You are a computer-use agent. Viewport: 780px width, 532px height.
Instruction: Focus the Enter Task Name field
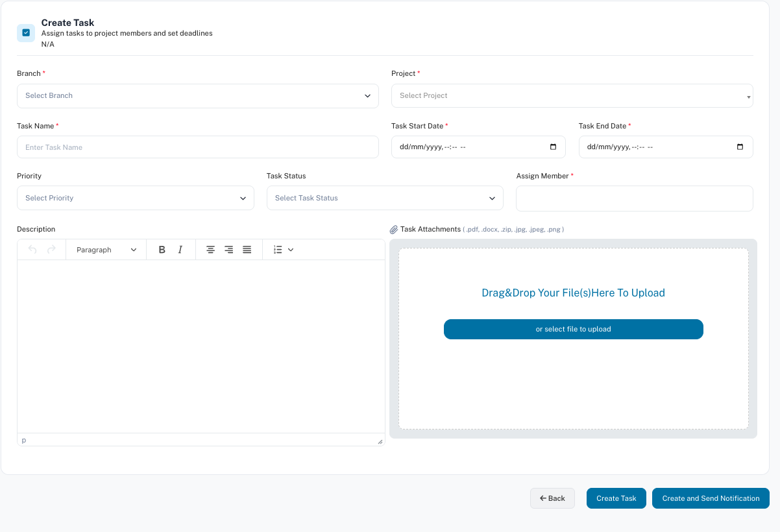[197, 147]
